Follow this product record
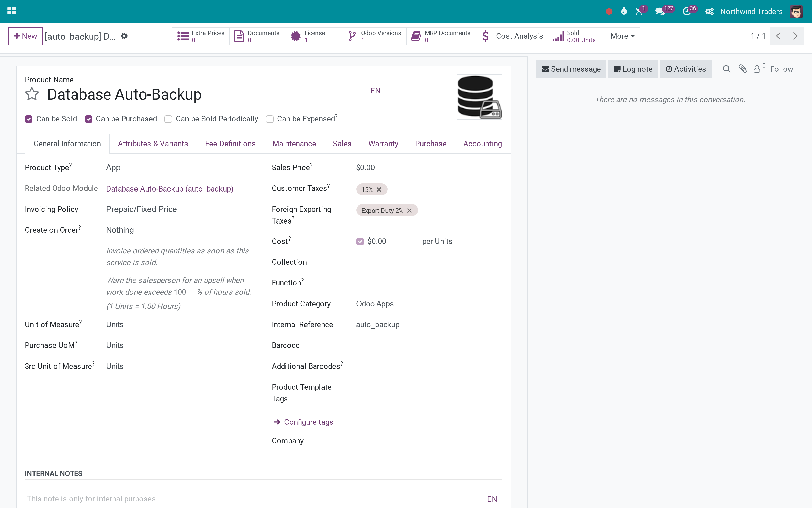Screen dimensions: 812x508 [782, 69]
